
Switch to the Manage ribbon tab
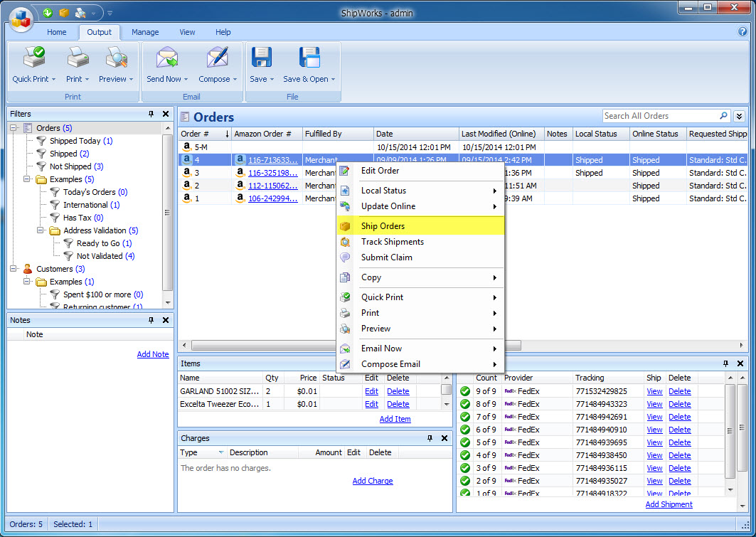[145, 32]
